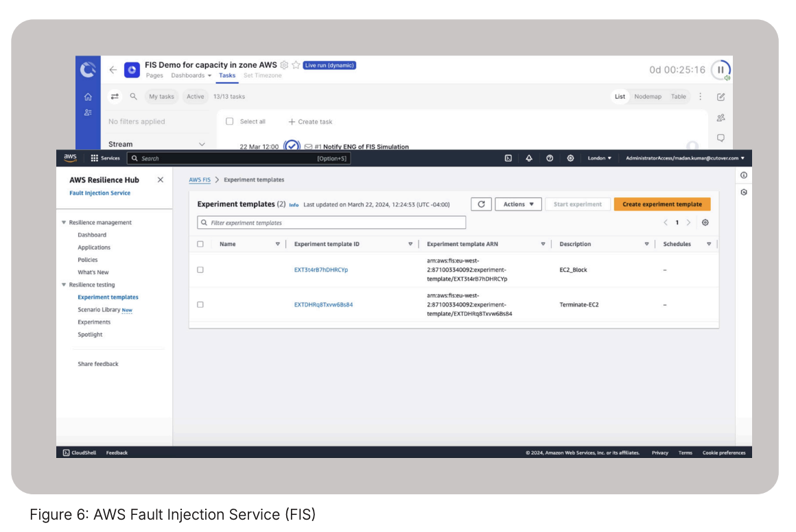Image resolution: width=796 pixels, height=532 pixels.
Task: Open template EXT3t4rB7hDHRCYp link
Action: 321,270
